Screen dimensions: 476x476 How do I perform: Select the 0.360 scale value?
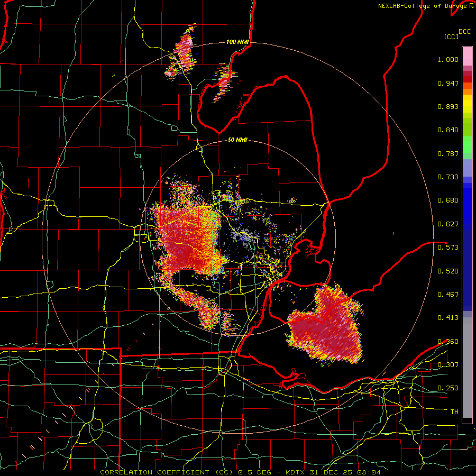point(448,342)
